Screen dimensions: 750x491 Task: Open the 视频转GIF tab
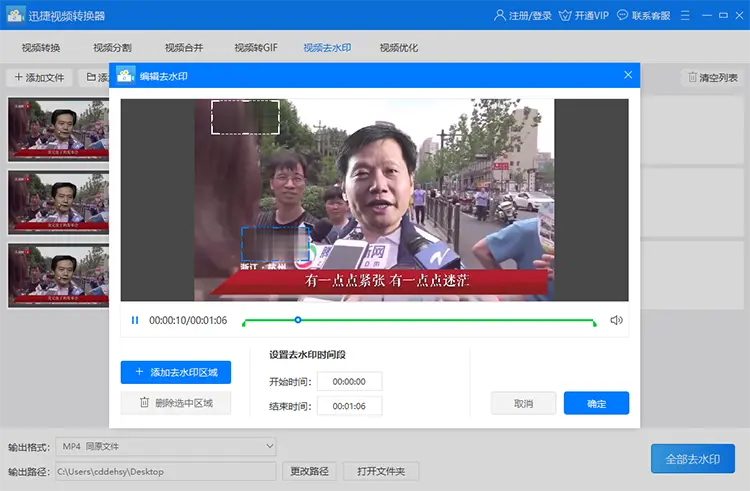256,47
